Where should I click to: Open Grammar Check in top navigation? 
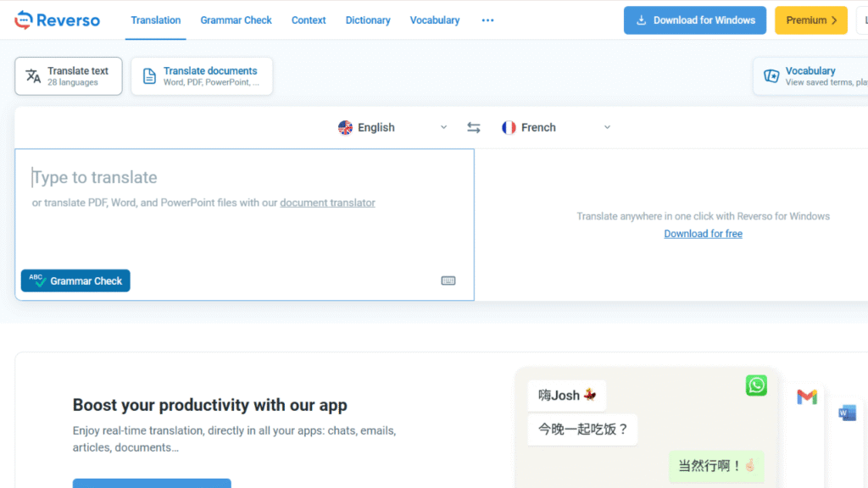(236, 20)
